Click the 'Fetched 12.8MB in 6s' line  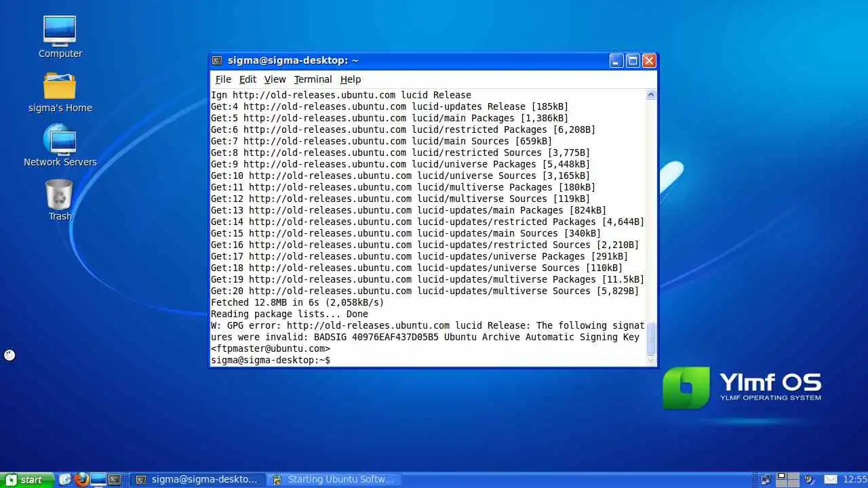click(x=297, y=302)
